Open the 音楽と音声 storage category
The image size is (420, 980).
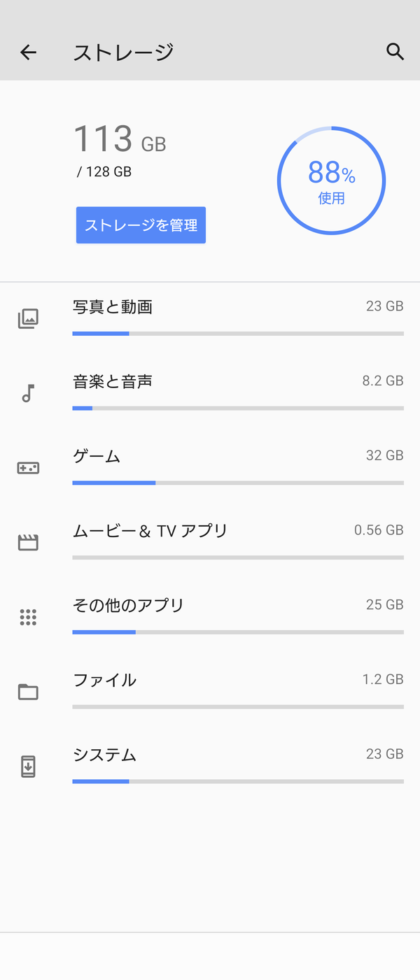210,394
